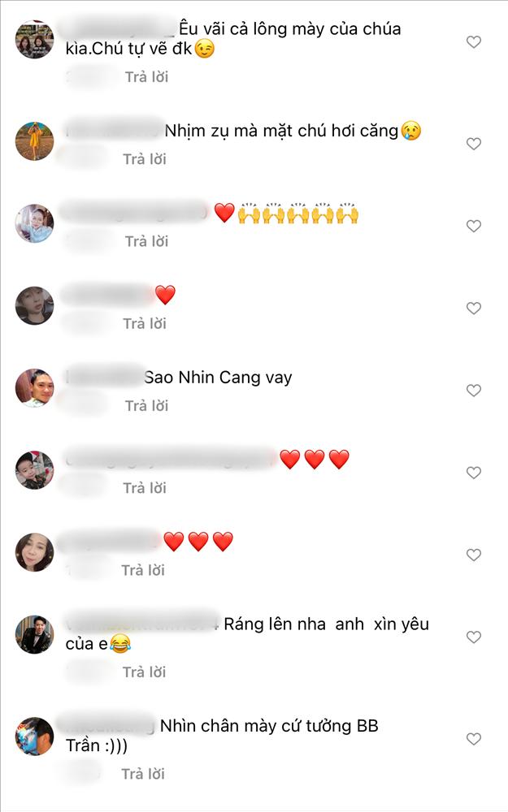The height and width of the screenshot is (812, 508).
Task: Open avatar of the "Sao Nhin Cang vay" commenter
Action: pos(34,388)
